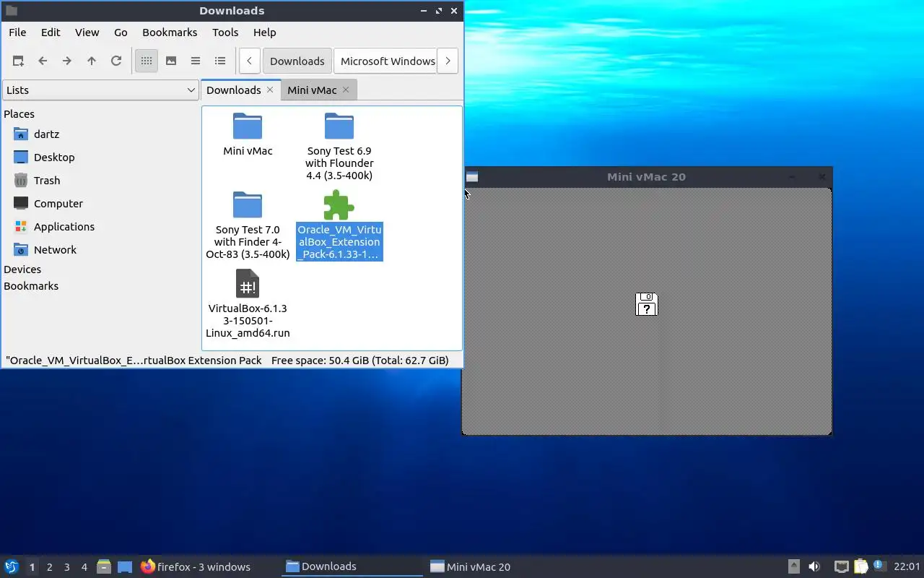Screen dimensions: 924x578
Task: Select the Sony Test 7.0 with Finder folder
Action: (x=248, y=204)
